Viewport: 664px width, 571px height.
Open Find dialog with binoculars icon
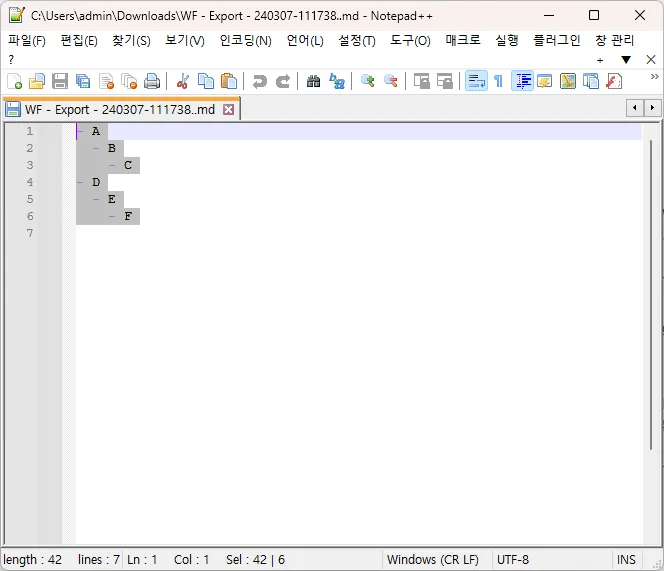point(313,81)
